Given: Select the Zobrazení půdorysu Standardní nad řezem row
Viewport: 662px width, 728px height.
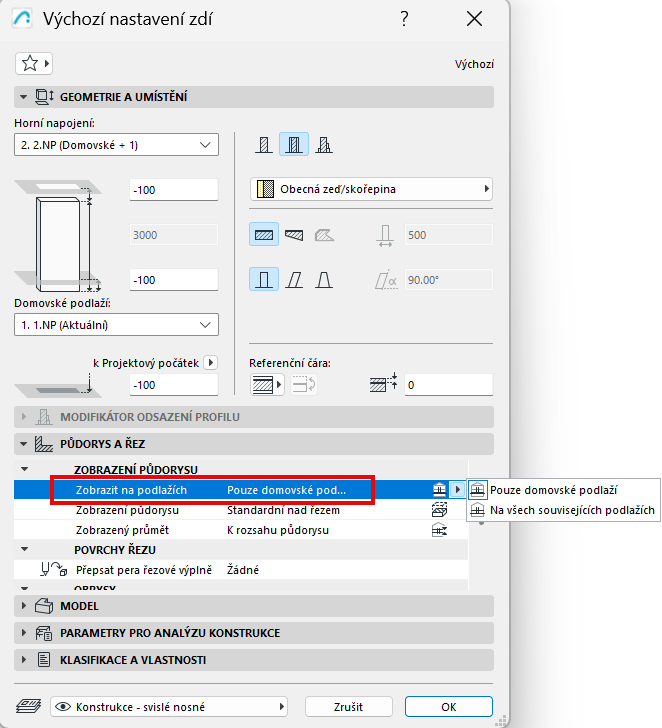Looking at the screenshot, I should tap(241, 510).
